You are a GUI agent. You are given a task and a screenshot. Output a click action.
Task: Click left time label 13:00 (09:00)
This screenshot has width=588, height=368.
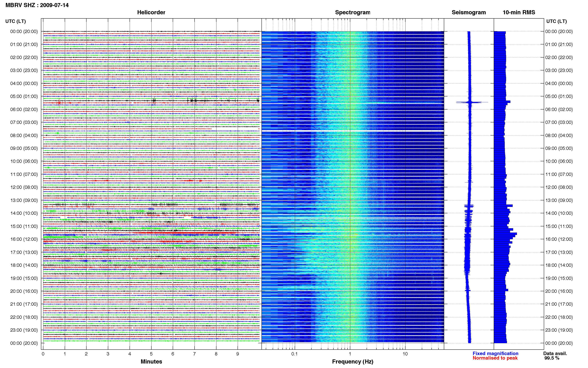pyautogui.click(x=24, y=200)
